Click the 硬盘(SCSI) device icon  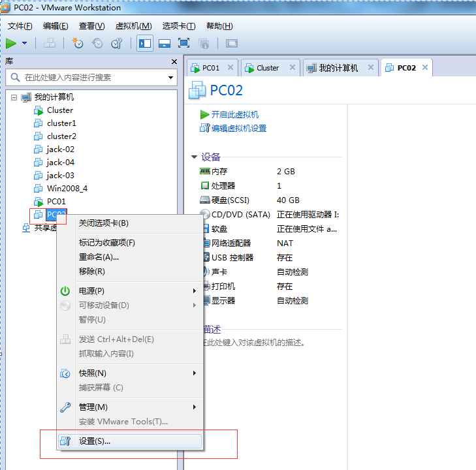205,200
